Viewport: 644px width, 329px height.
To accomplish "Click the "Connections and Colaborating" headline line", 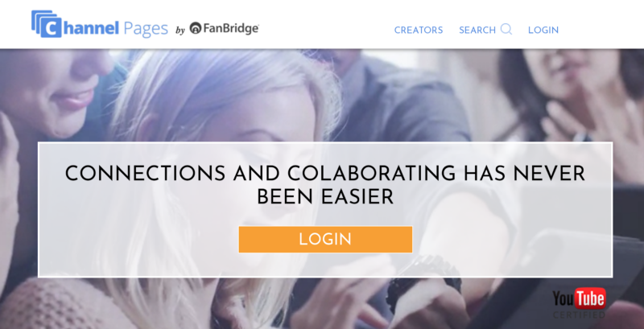I will (x=325, y=173).
